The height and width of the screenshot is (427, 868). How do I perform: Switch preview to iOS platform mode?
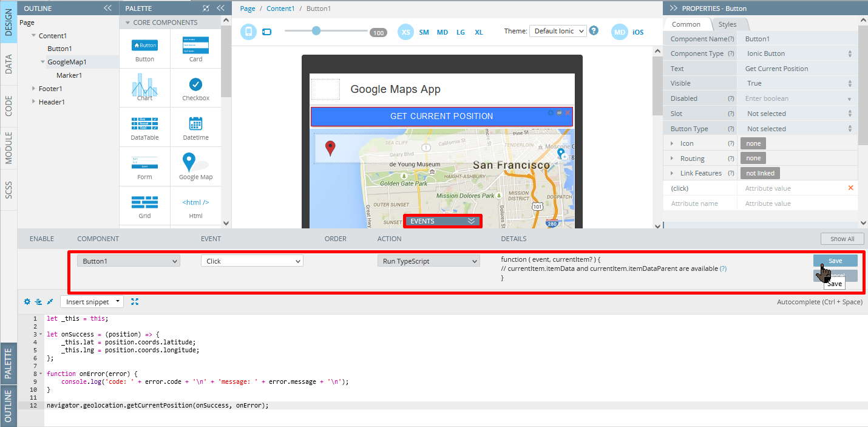[638, 32]
